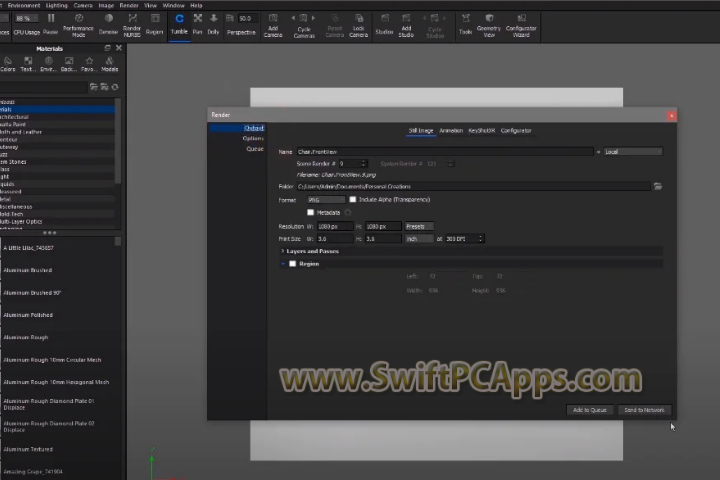Open the Local render target dropdown
720x480 pixels.
click(633, 152)
